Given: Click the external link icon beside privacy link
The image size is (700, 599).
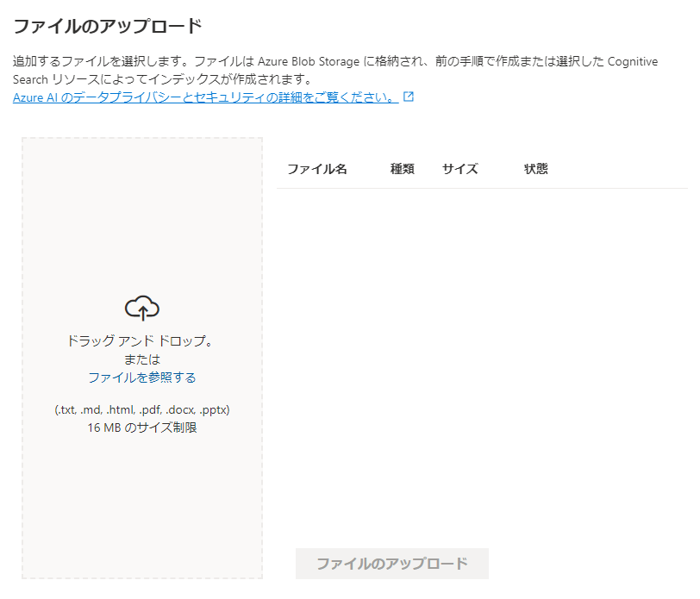Looking at the screenshot, I should [409, 97].
